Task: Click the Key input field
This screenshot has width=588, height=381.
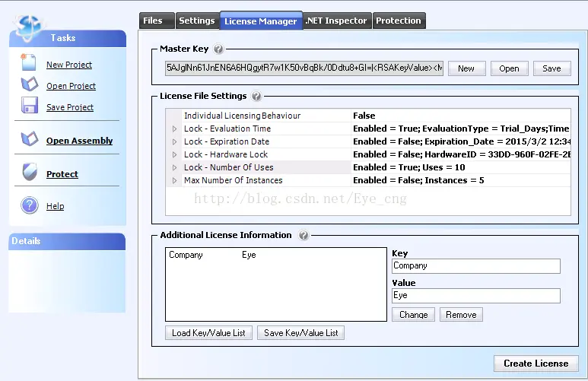Action: tap(476, 266)
